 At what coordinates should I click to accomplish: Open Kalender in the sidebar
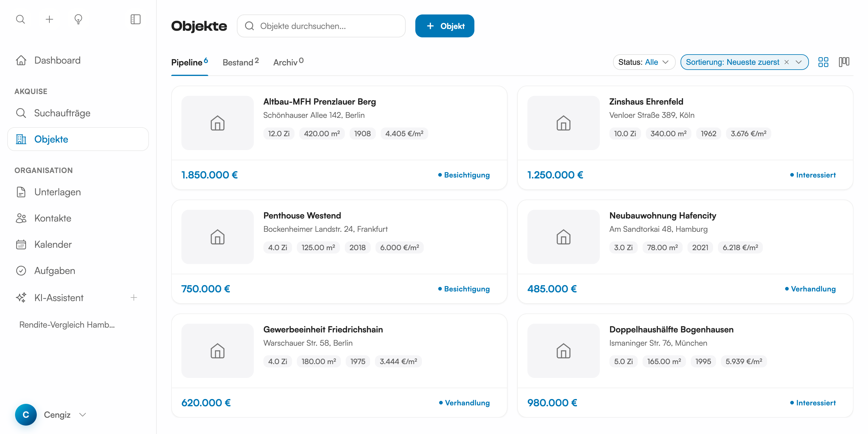pyautogui.click(x=53, y=244)
